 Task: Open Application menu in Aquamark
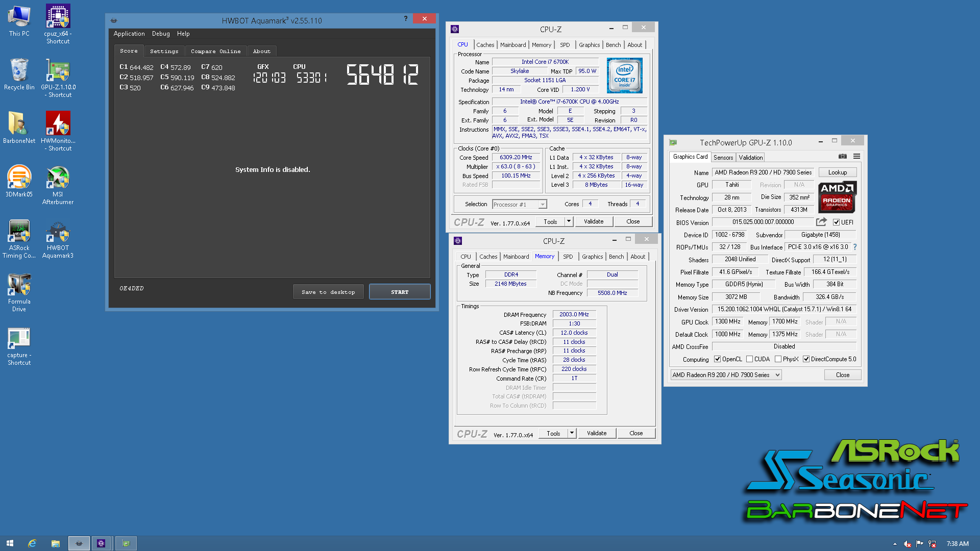(129, 34)
